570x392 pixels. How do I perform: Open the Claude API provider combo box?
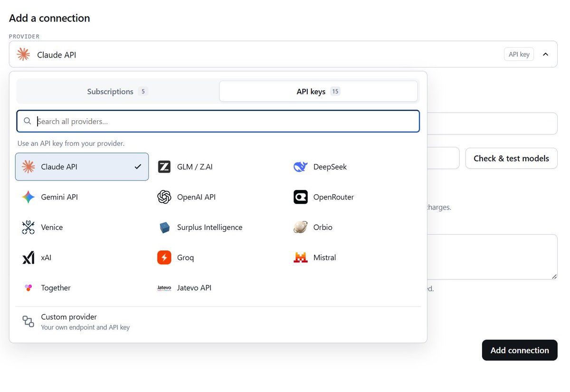pyautogui.click(x=283, y=54)
